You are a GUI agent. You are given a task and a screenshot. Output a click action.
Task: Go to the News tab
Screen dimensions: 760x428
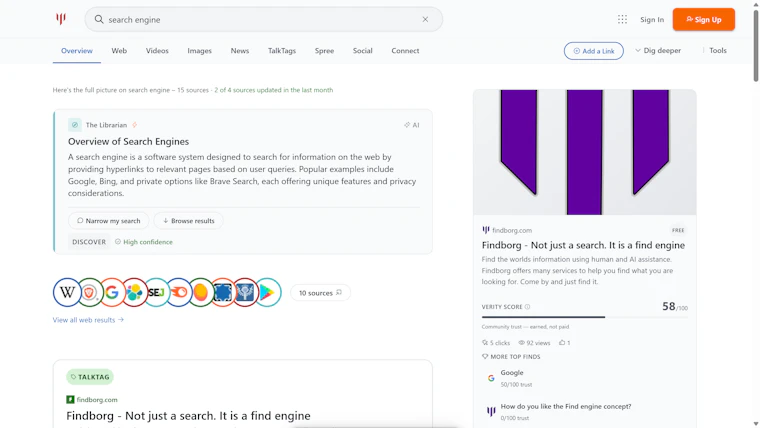[240, 50]
